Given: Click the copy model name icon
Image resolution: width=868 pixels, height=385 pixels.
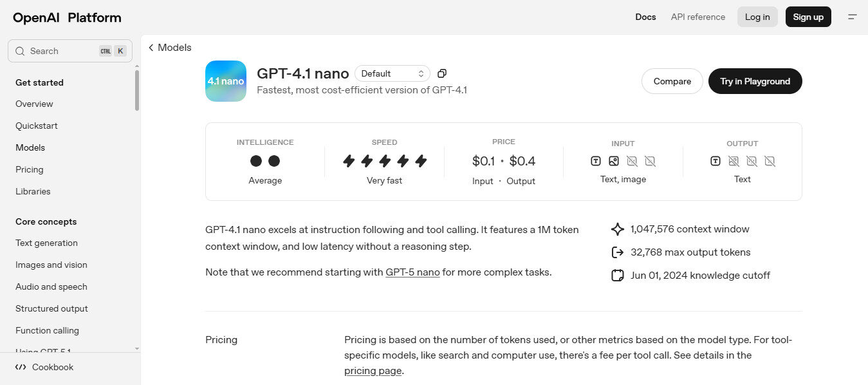Looking at the screenshot, I should pos(441,73).
